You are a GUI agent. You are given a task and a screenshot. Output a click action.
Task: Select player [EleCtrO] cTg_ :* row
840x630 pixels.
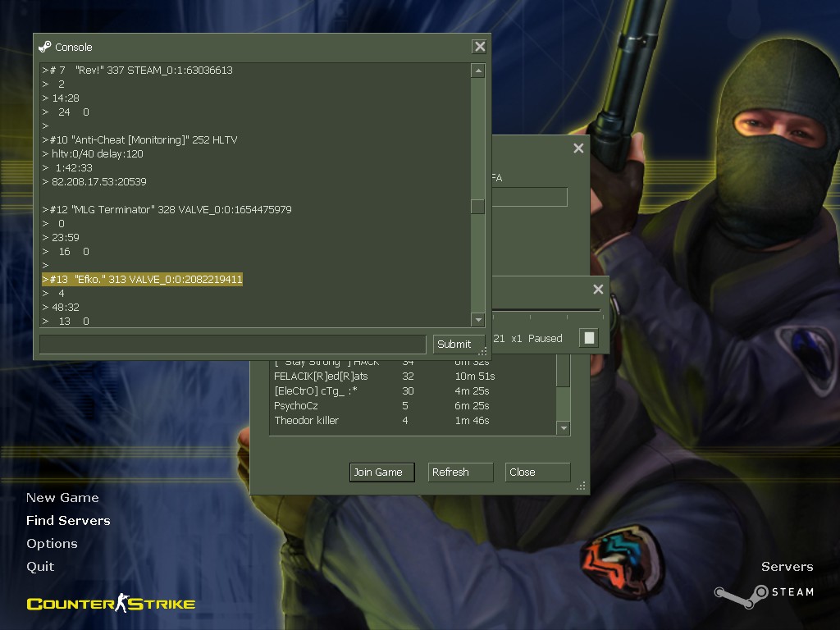413,391
